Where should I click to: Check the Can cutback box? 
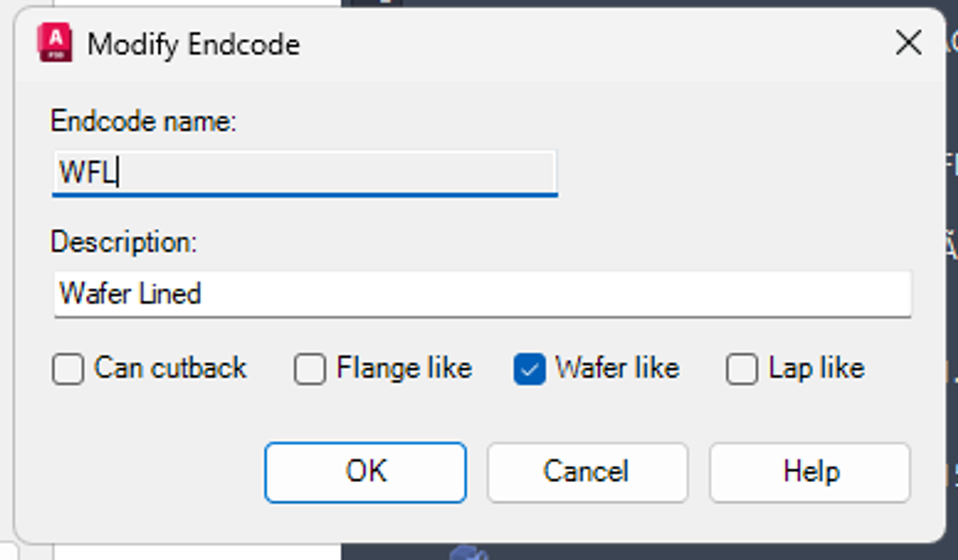[68, 368]
